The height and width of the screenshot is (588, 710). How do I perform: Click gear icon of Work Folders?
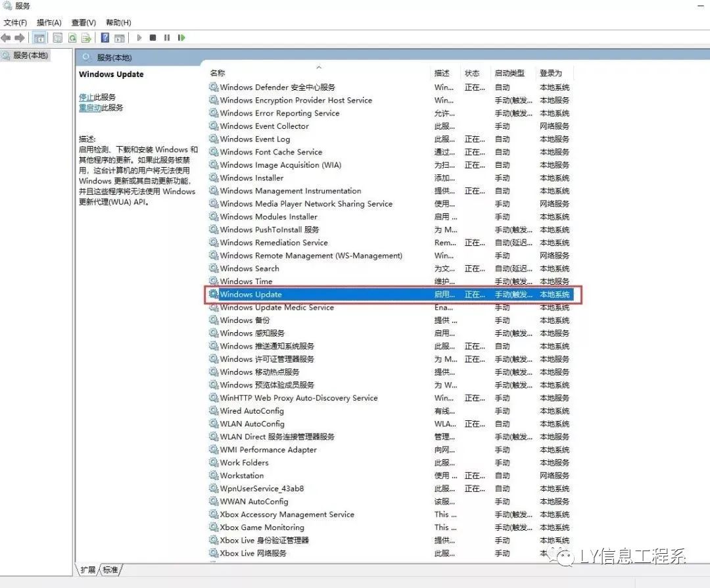pos(214,462)
